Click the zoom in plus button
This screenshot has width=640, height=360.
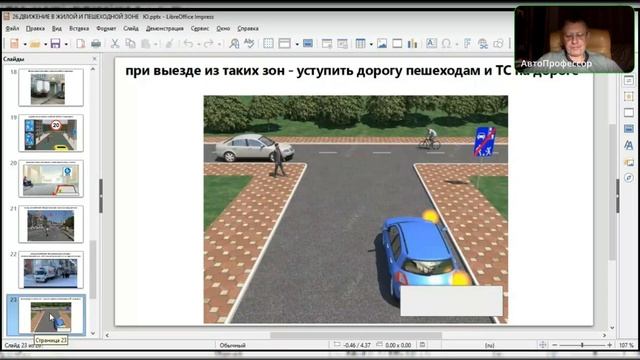pyautogui.click(x=609, y=345)
